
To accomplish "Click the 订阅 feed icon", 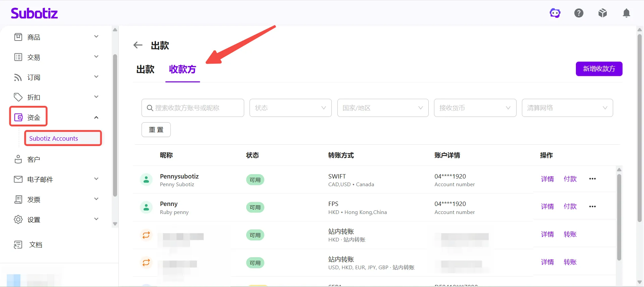I will pyautogui.click(x=18, y=77).
